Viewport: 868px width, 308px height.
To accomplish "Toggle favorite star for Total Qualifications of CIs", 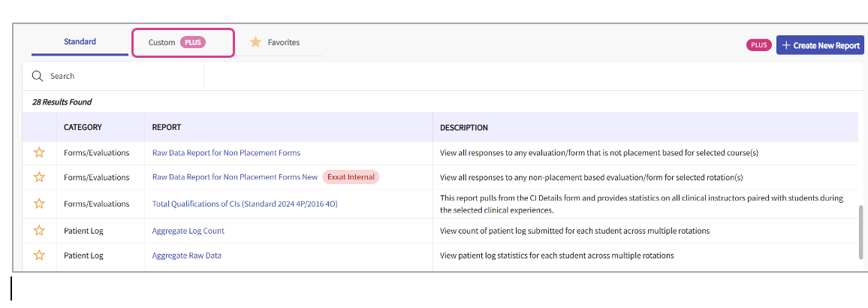I will [x=39, y=204].
